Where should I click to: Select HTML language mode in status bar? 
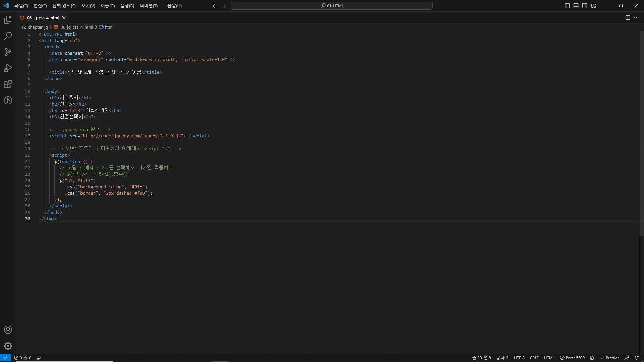(x=549, y=358)
